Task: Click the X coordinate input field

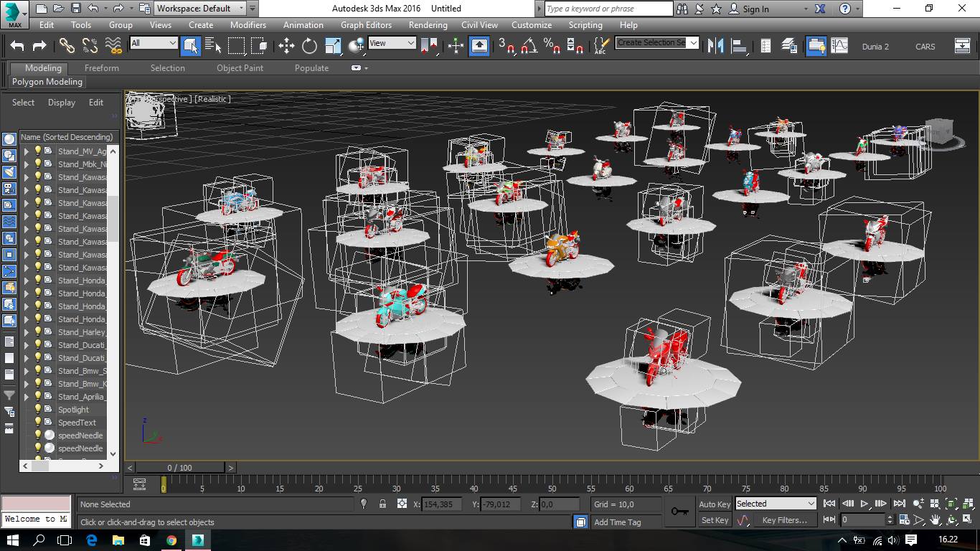Action: point(441,504)
